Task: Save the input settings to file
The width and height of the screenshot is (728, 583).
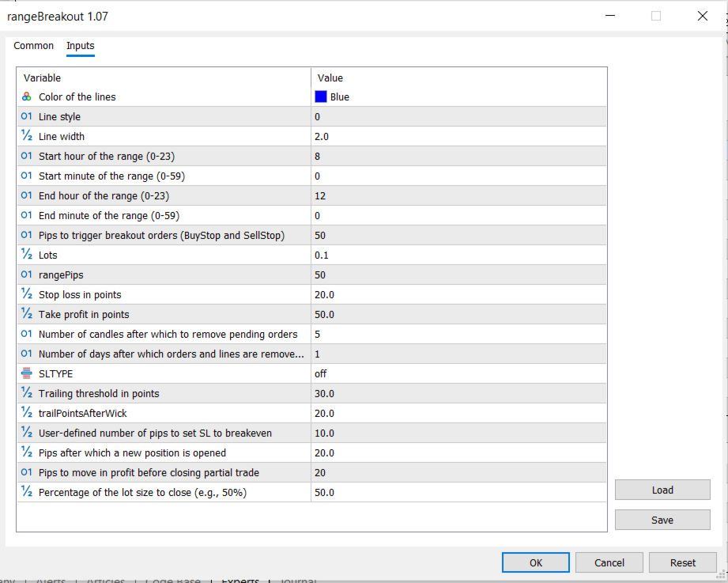Action: tap(662, 520)
